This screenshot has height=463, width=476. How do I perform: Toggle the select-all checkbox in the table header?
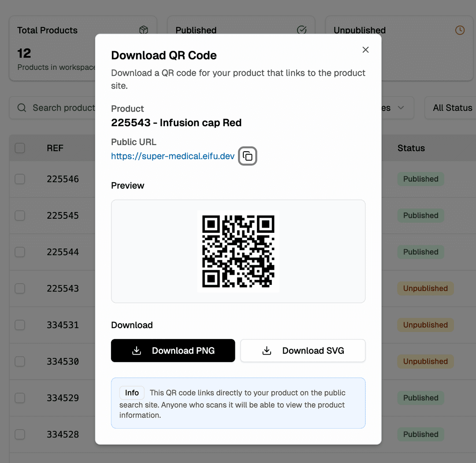(20, 148)
